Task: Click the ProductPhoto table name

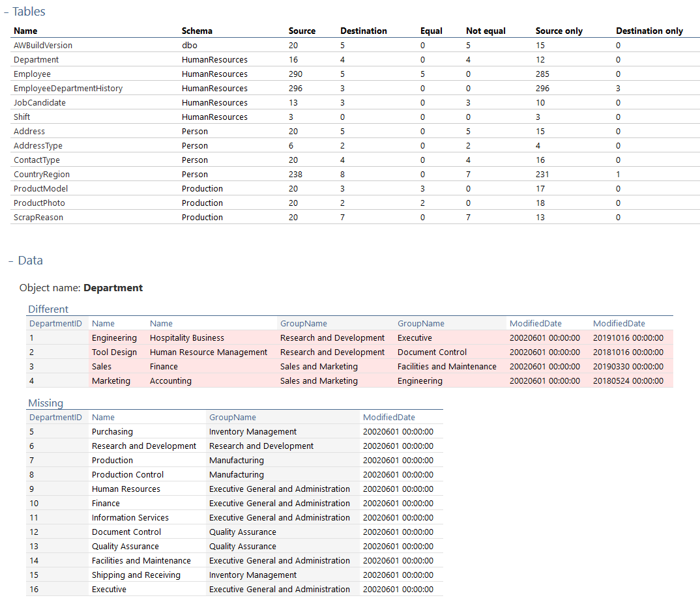Action: tap(39, 203)
